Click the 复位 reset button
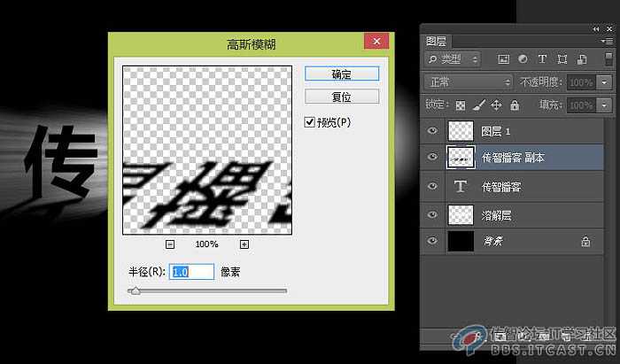The height and width of the screenshot is (364, 620). click(341, 96)
